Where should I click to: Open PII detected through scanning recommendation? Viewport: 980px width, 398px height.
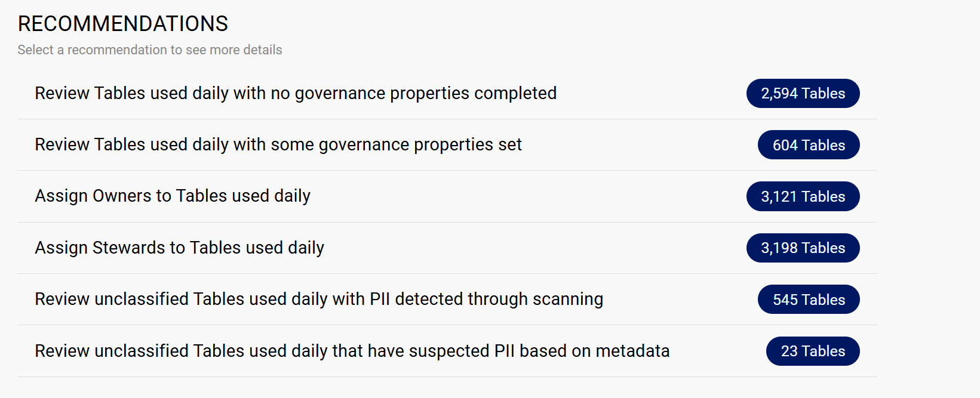318,299
